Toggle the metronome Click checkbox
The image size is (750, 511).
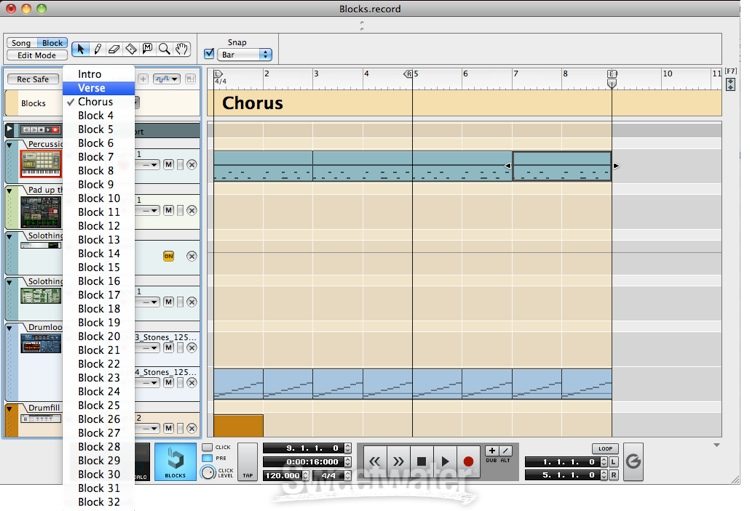click(x=207, y=447)
